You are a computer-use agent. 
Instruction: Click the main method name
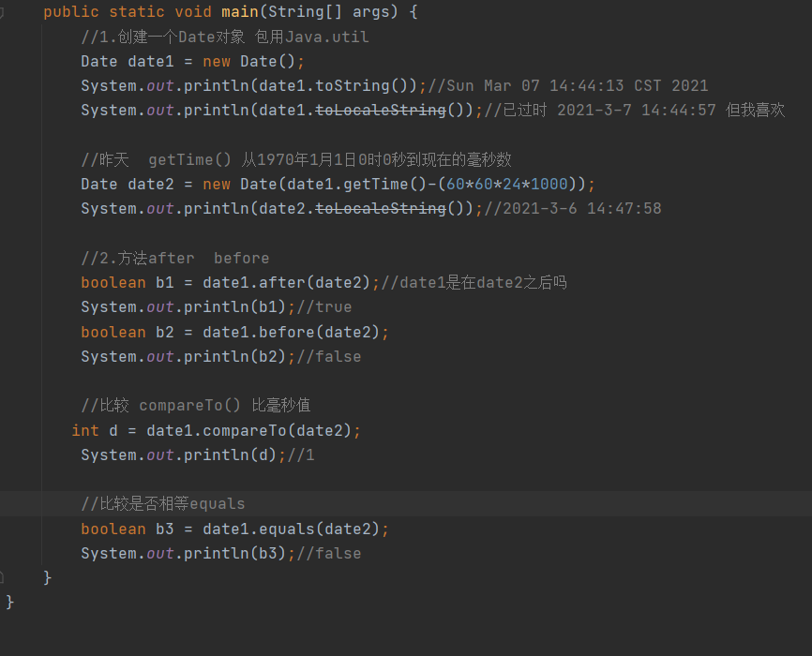click(x=240, y=13)
